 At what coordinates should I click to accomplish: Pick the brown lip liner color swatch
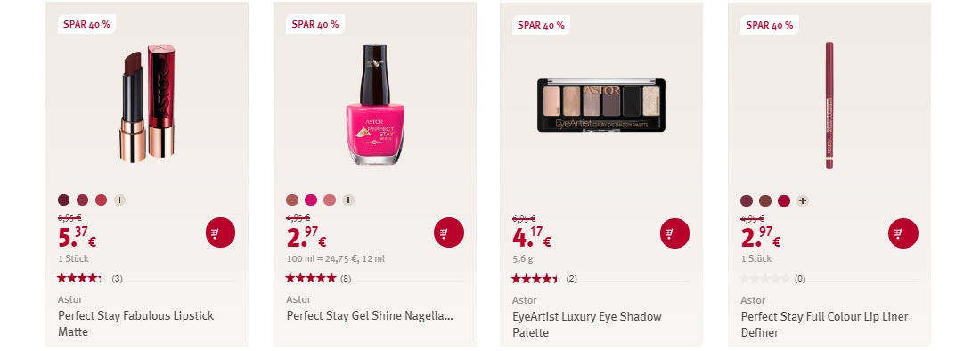click(x=765, y=200)
